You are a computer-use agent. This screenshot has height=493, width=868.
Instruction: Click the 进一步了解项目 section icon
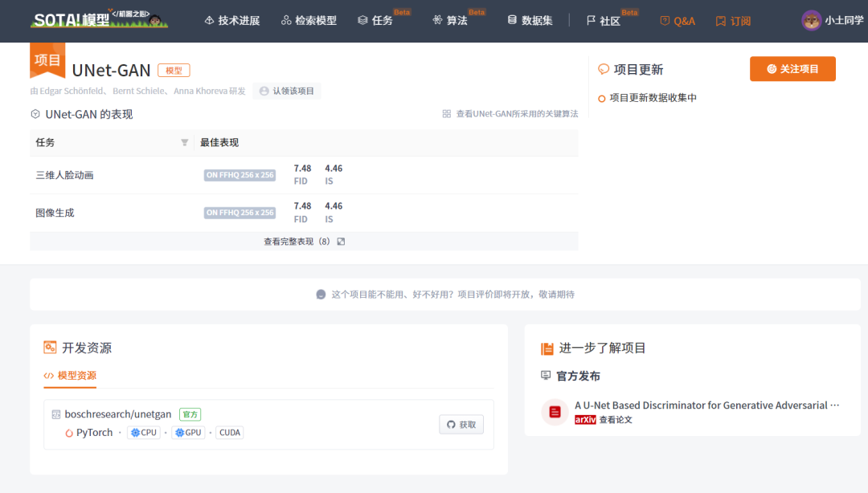tap(547, 348)
